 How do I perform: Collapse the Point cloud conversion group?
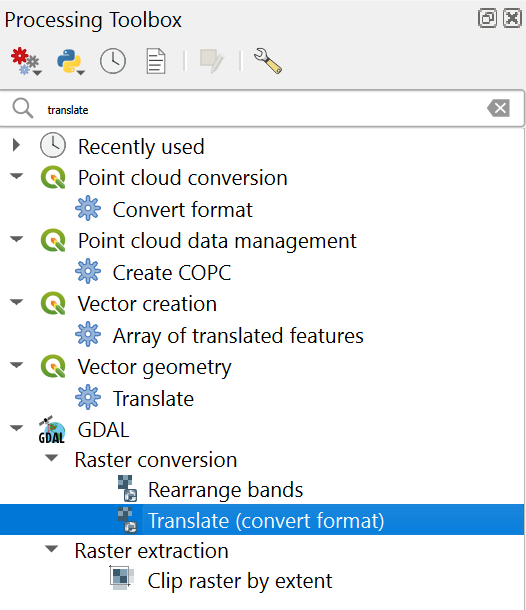[16, 176]
